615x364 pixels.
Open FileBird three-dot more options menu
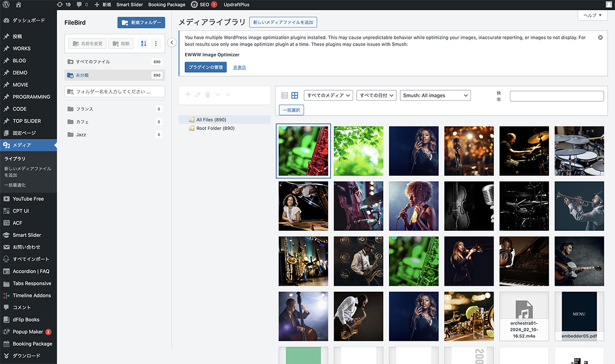click(156, 44)
